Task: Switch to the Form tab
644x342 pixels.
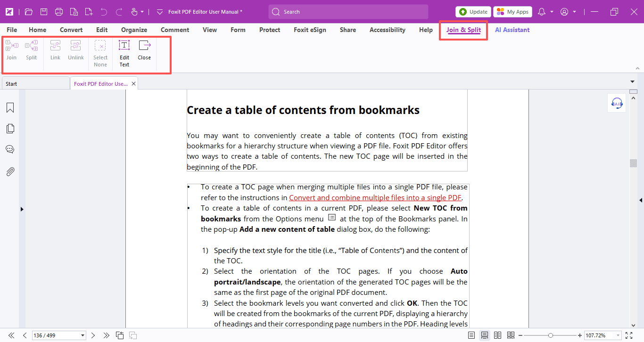Action: [x=238, y=30]
